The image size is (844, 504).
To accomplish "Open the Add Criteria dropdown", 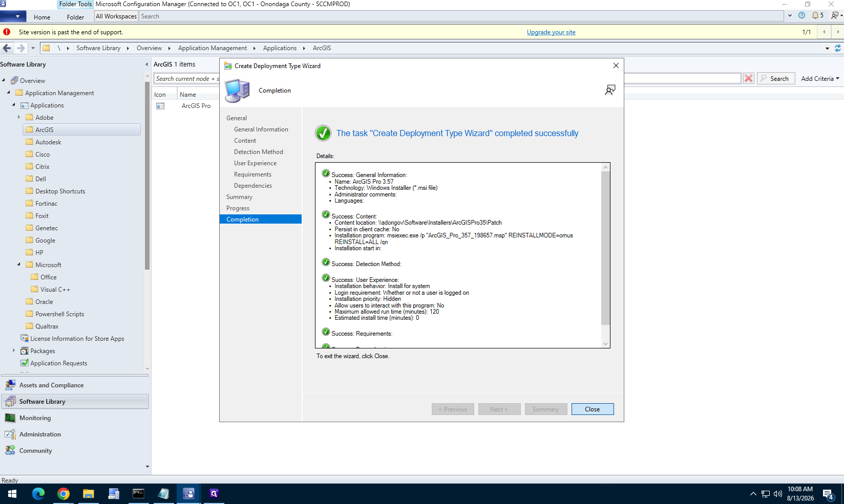I will click(x=820, y=78).
